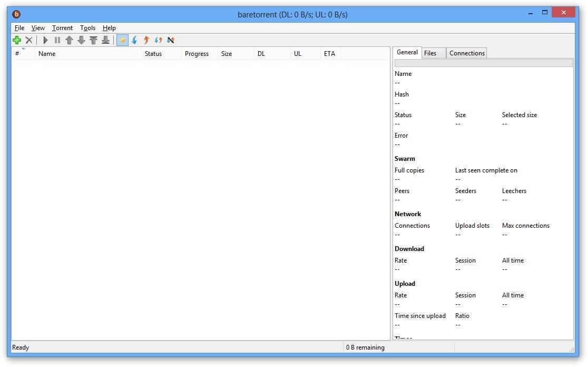
Task: Click the play triangle start icon
Action: (x=45, y=40)
